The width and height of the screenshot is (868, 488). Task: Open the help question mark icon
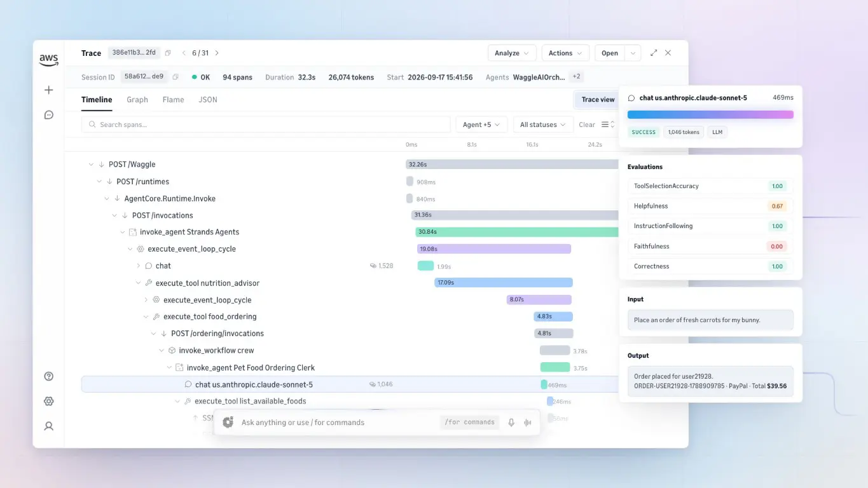[x=48, y=376]
